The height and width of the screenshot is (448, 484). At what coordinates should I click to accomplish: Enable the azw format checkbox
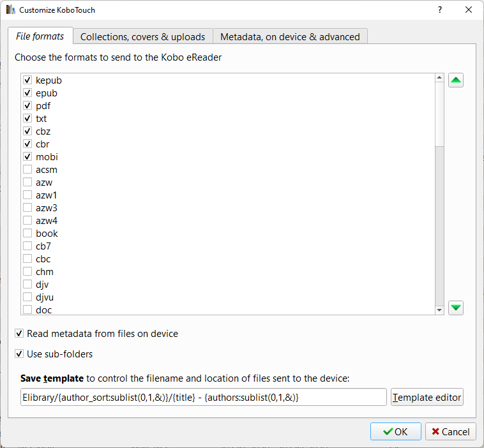(x=27, y=183)
